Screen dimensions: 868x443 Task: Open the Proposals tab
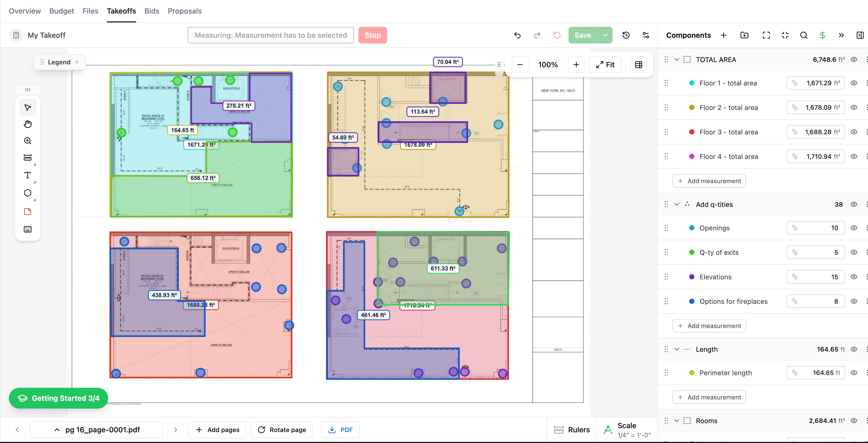point(185,11)
